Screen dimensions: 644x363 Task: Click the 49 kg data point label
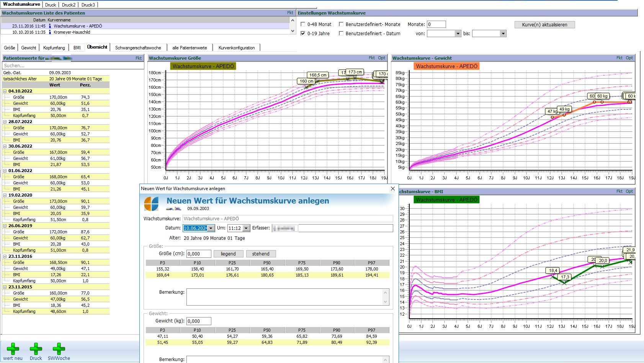tap(564, 109)
